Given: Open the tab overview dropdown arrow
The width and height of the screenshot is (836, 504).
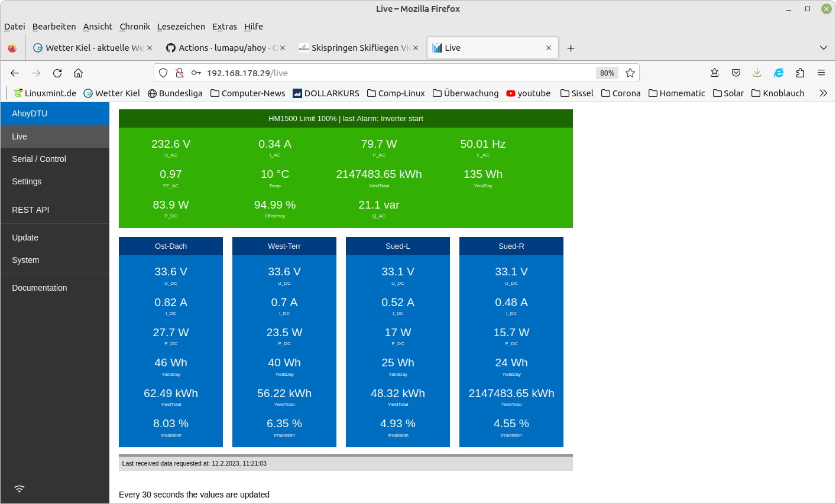Looking at the screenshot, I should [x=824, y=48].
